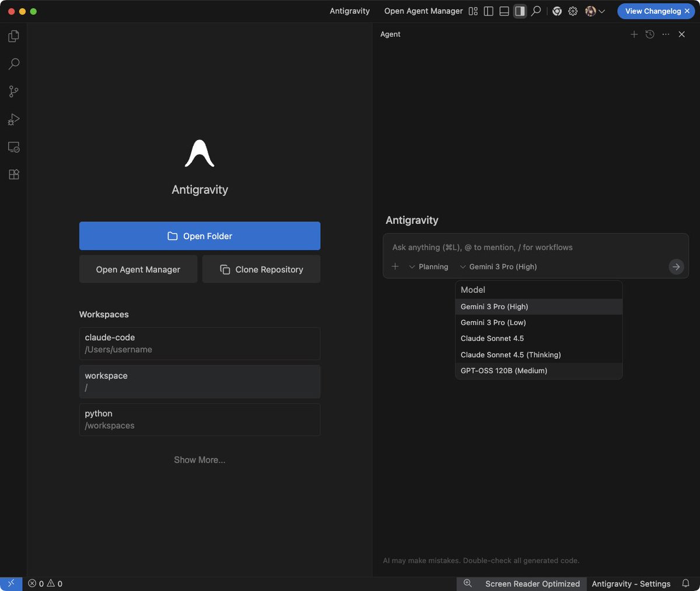Click Show More to reveal additional workspaces

click(199, 460)
